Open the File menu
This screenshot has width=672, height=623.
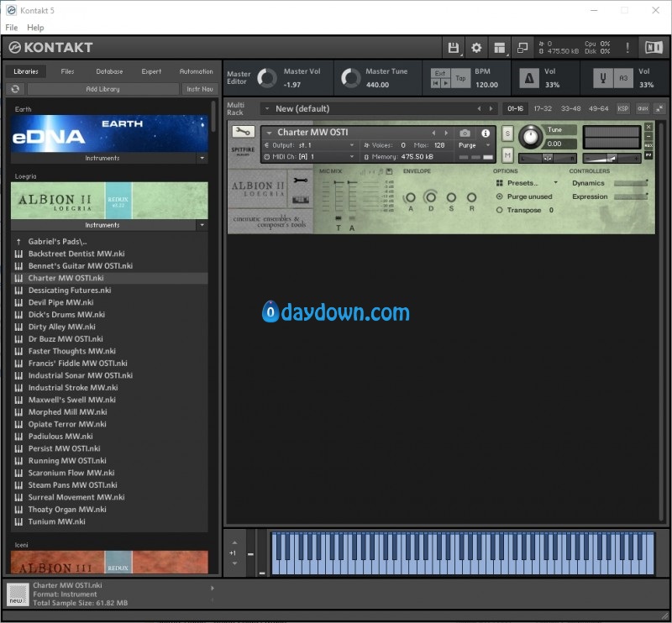[x=12, y=28]
